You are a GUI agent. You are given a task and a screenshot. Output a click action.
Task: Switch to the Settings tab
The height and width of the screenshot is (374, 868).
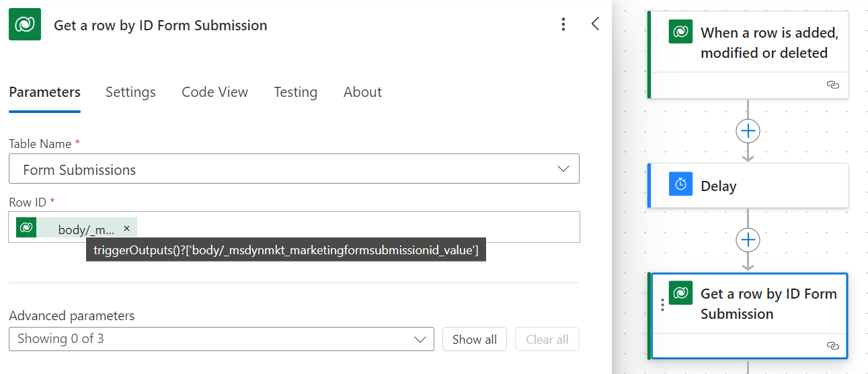[x=130, y=92]
